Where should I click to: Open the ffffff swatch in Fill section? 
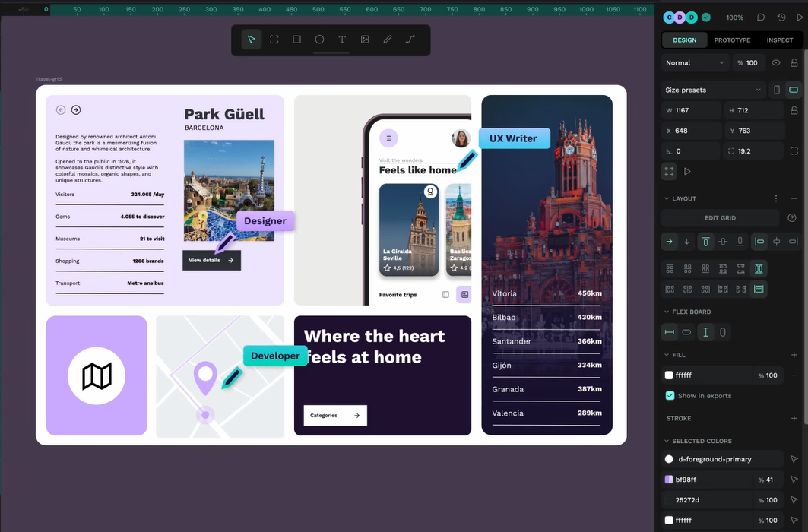click(x=669, y=375)
